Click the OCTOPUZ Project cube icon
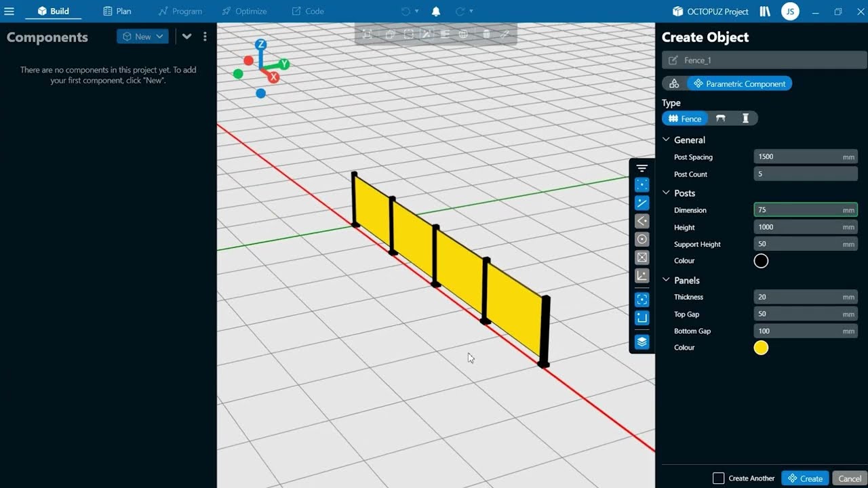 (677, 11)
